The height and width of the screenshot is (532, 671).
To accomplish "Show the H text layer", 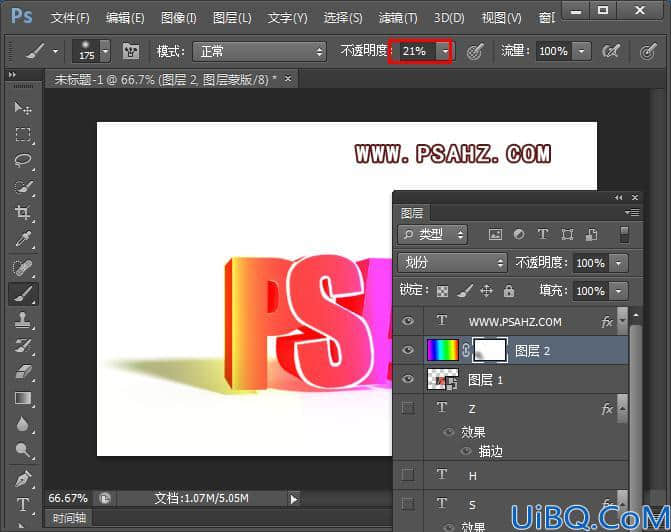I will tap(408, 474).
